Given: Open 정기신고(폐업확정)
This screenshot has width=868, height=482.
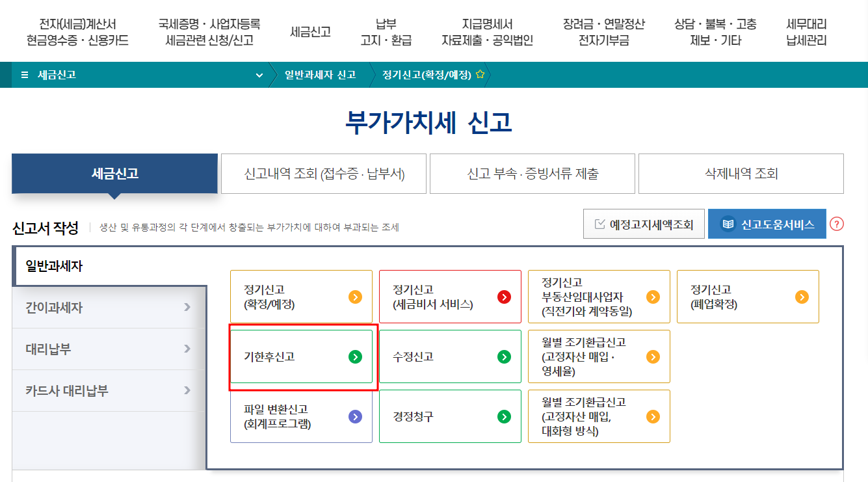Looking at the screenshot, I should click(x=748, y=296).
